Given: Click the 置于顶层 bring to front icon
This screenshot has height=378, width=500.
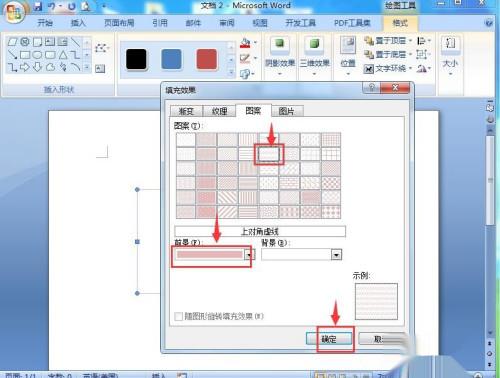Looking at the screenshot, I should click(369, 41).
